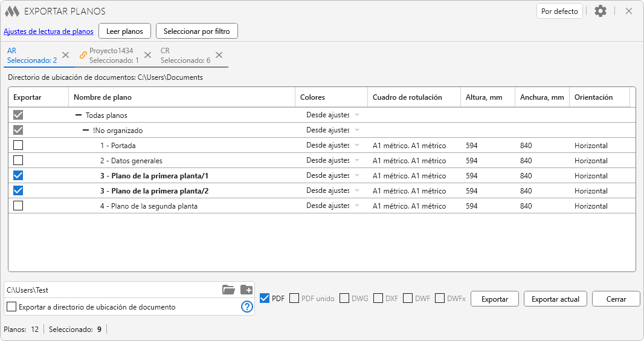This screenshot has height=341, width=644.
Task: Click the browse folder icon
Action: tap(228, 290)
